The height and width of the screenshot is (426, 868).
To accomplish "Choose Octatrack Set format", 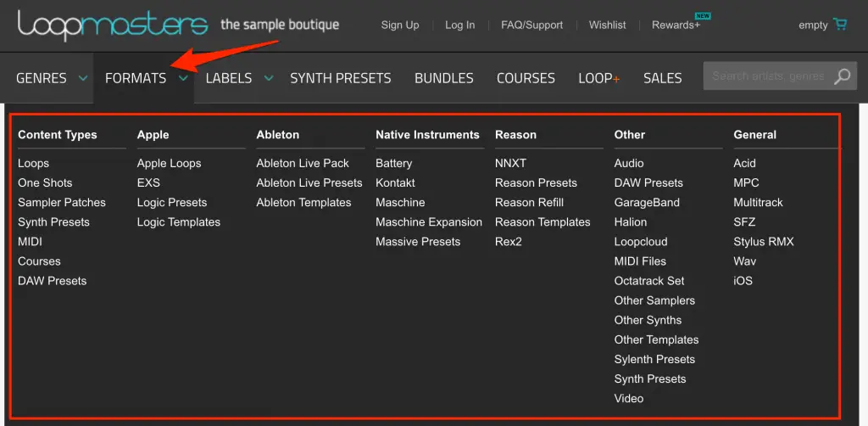I will coord(649,281).
